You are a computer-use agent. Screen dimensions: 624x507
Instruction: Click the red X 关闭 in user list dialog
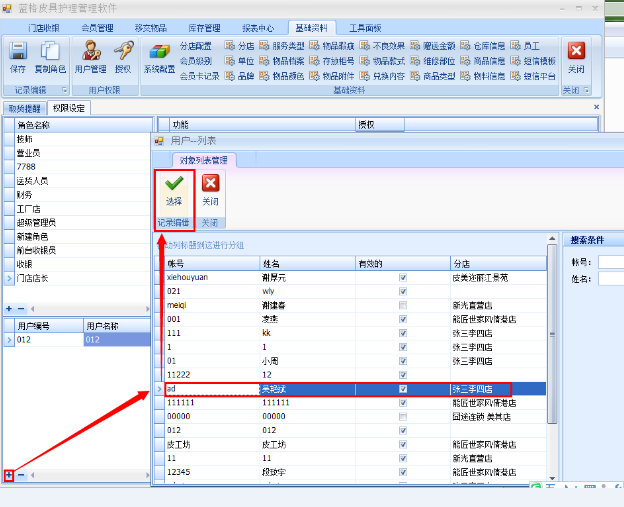tap(210, 190)
